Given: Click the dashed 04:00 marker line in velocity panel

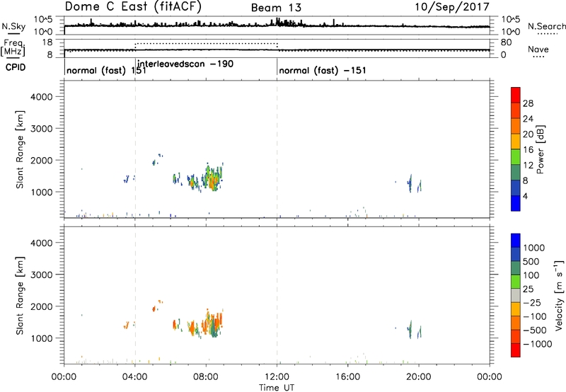Looking at the screenshot, I should [x=135, y=295].
